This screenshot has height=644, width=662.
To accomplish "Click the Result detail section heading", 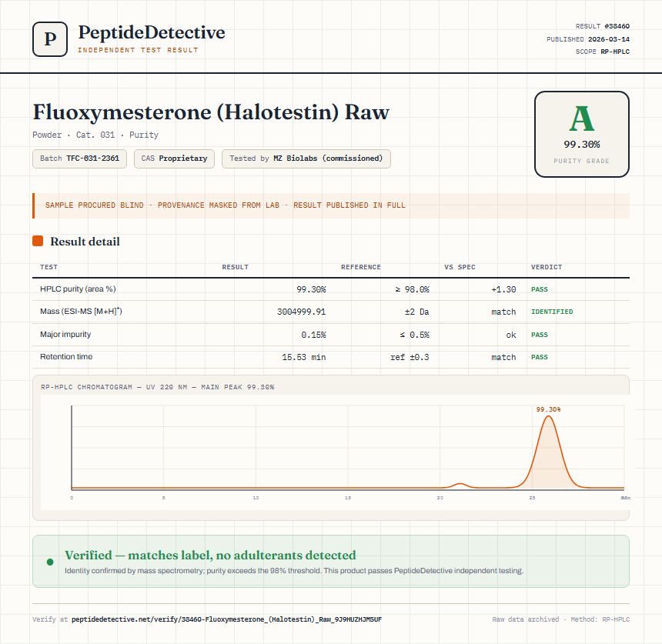I will [x=85, y=242].
